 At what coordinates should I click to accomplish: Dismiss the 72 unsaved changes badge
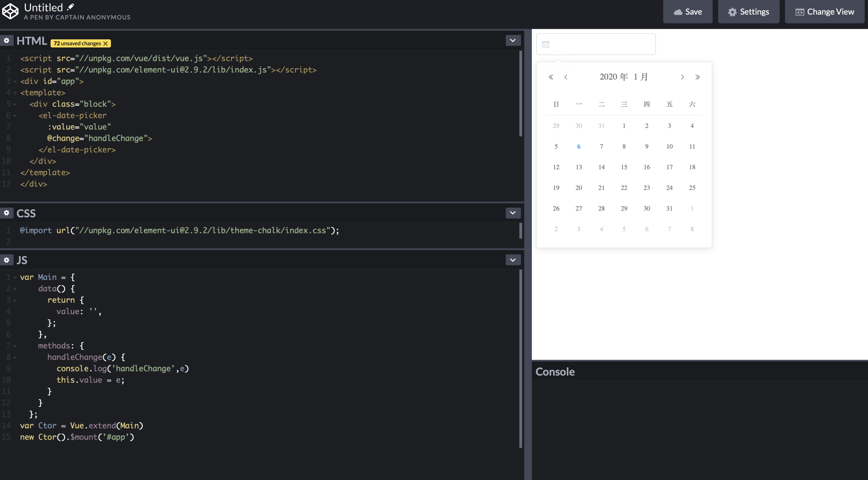point(106,43)
